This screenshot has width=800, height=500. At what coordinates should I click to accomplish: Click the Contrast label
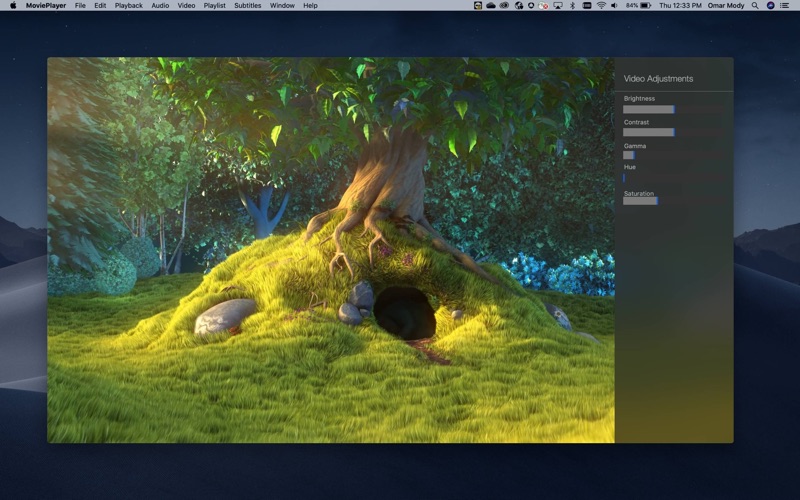tap(636, 122)
